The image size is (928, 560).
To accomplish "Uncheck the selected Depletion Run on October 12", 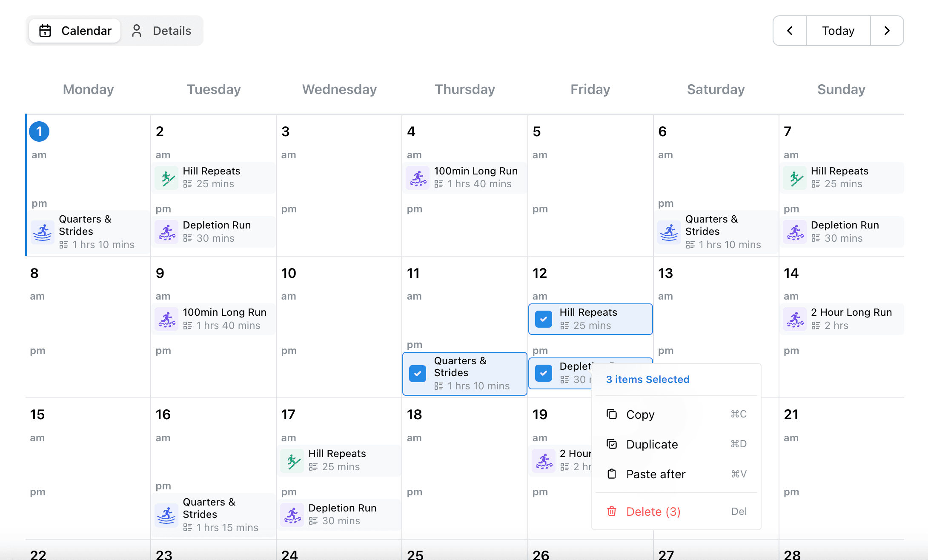I will click(x=543, y=373).
